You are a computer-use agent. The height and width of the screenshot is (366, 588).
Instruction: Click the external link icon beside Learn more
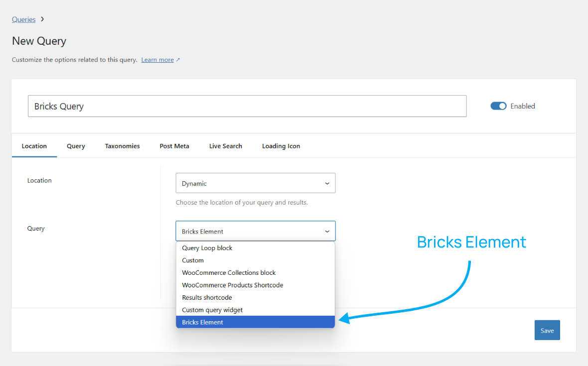tap(178, 60)
